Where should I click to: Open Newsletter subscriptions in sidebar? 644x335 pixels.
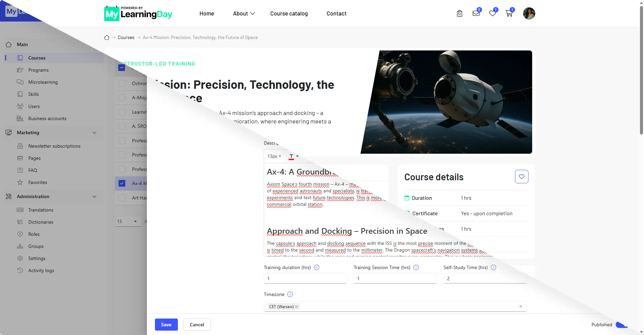(x=54, y=146)
